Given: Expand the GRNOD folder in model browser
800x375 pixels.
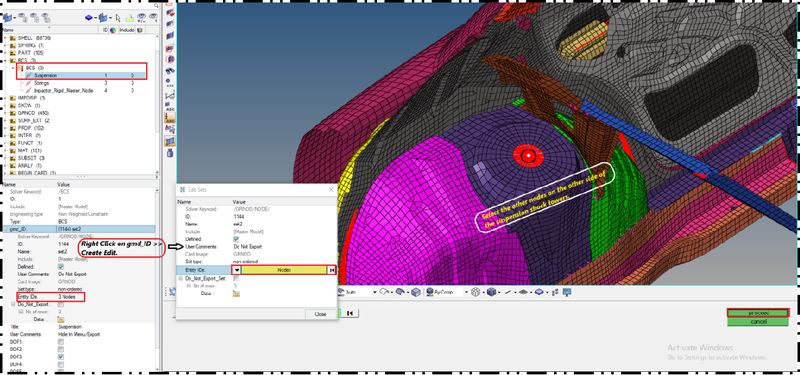Looking at the screenshot, I should (6, 113).
